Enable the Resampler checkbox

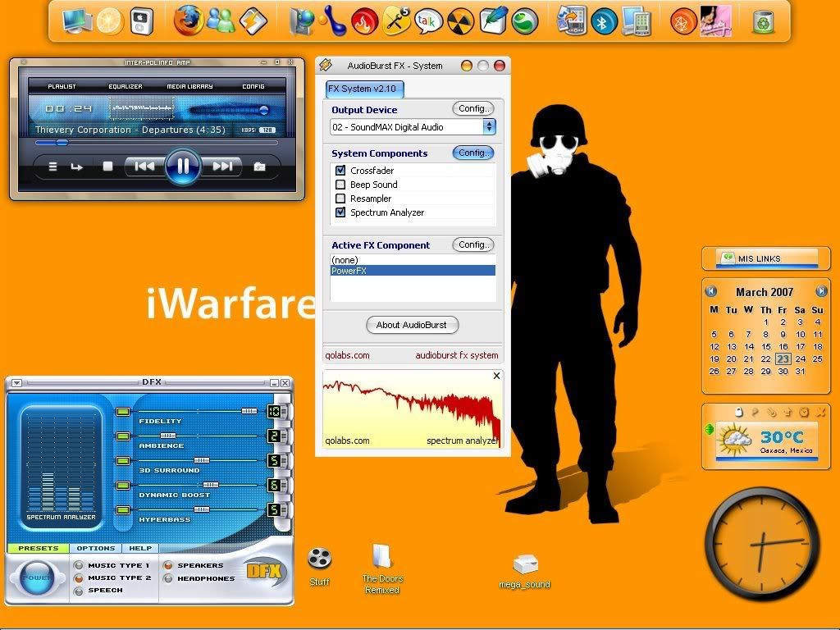coord(340,199)
